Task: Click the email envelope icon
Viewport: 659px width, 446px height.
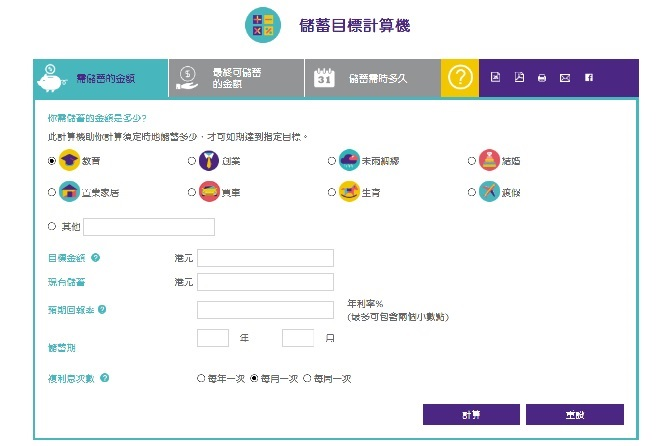Action: click(565, 78)
